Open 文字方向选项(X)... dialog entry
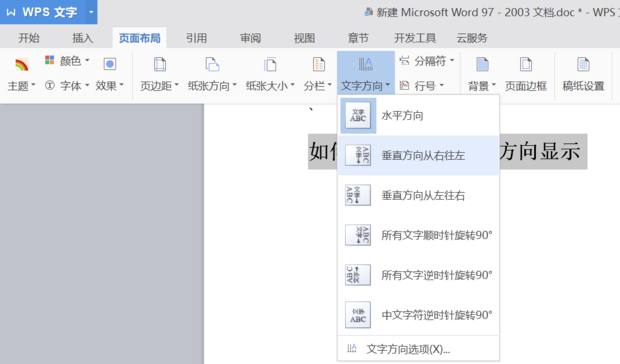620x364 pixels. (418, 349)
